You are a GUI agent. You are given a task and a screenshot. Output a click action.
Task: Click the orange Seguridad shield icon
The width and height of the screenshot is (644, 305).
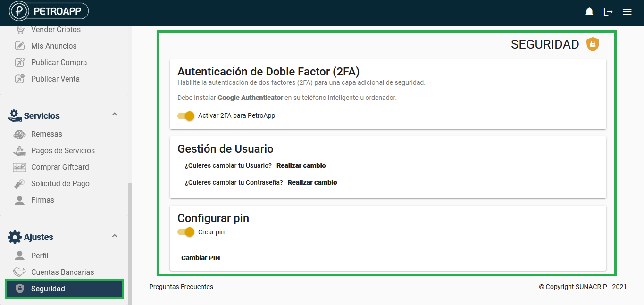593,44
